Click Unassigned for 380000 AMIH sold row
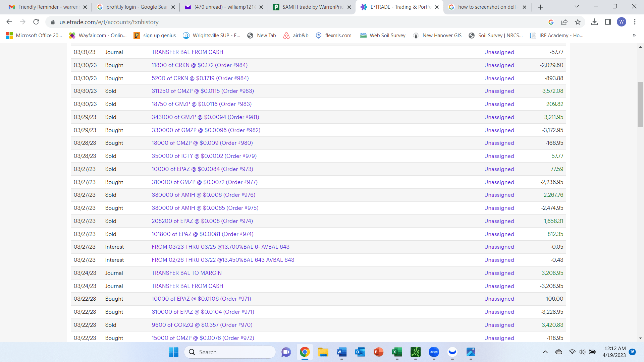Viewport: 644px width, 362px height. click(499, 195)
